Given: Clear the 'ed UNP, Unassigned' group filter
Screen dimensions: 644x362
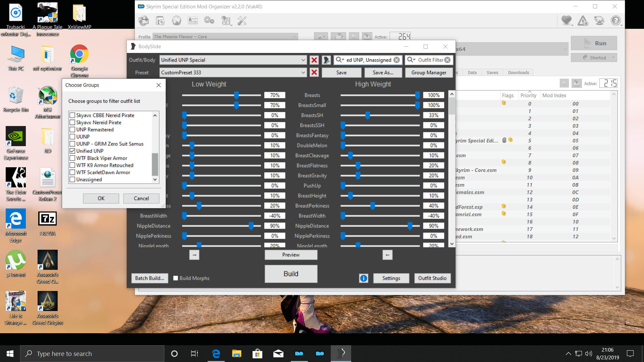Looking at the screenshot, I should pyautogui.click(x=396, y=60).
